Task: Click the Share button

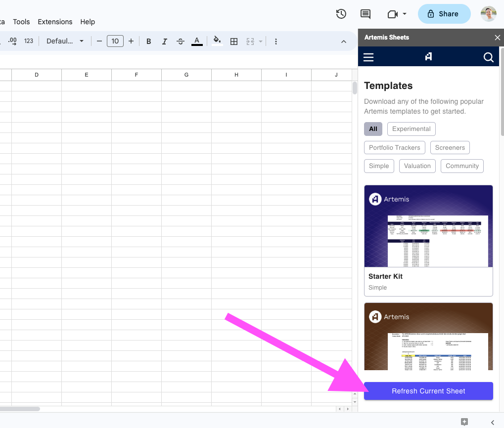Action: (444, 14)
